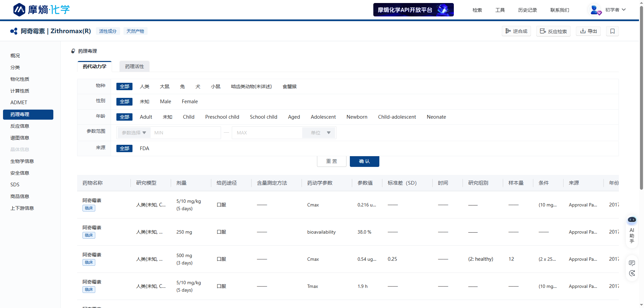Go to 上下游信息 in sidebar

point(22,208)
